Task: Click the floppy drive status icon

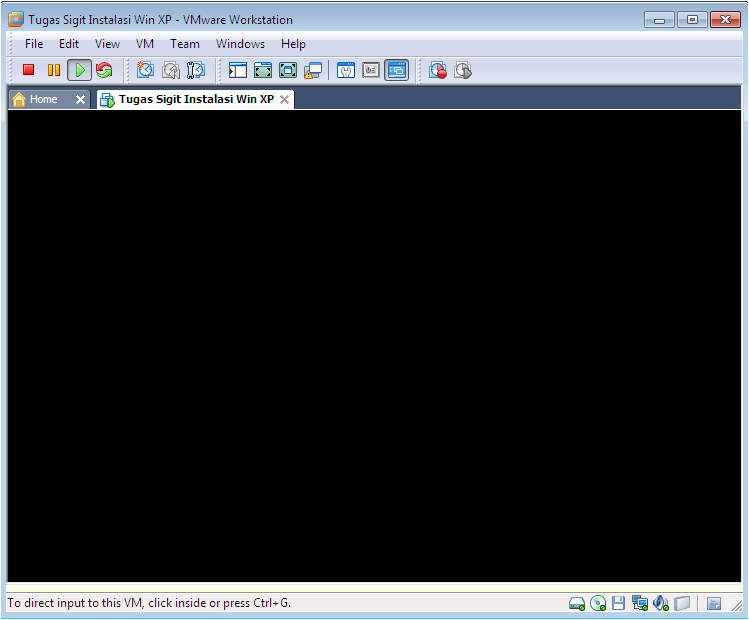Action: (619, 603)
